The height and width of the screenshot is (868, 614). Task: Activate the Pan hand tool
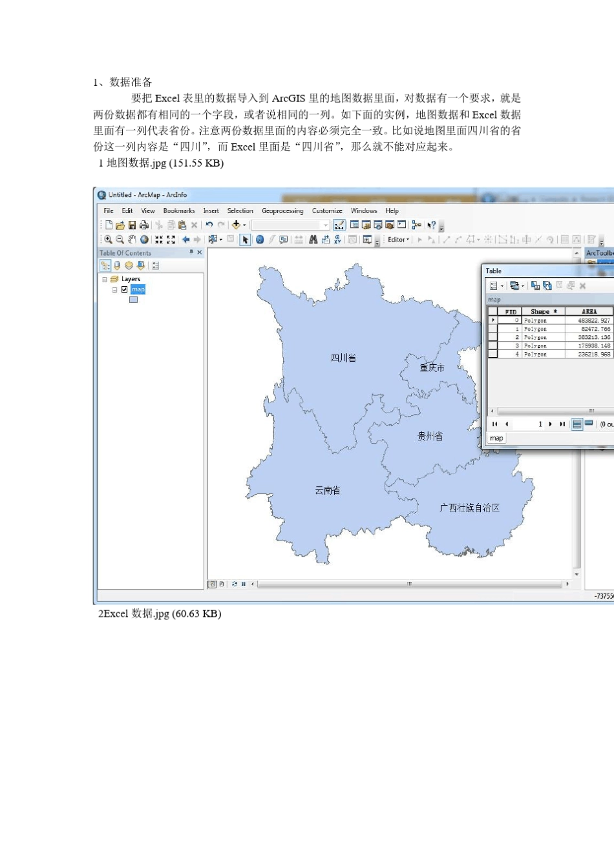[132, 240]
